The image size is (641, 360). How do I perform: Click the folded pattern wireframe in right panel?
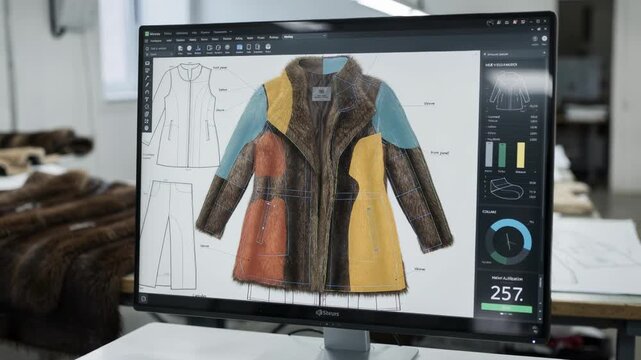click(x=507, y=188)
